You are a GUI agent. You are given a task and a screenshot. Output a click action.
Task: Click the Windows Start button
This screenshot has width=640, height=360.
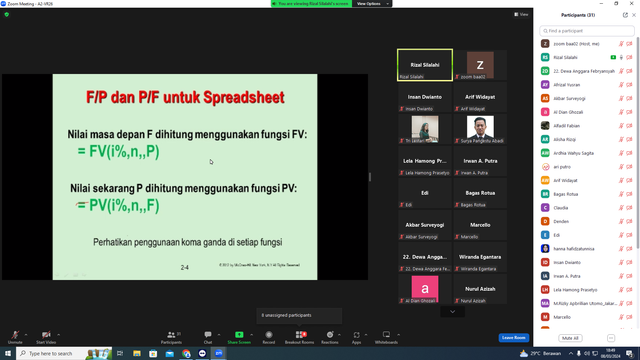pos(8,353)
